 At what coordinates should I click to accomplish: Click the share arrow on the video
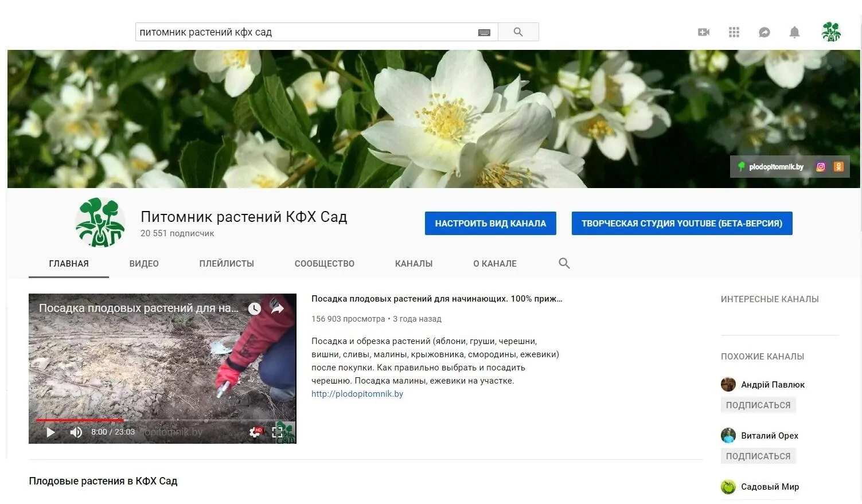tap(278, 308)
